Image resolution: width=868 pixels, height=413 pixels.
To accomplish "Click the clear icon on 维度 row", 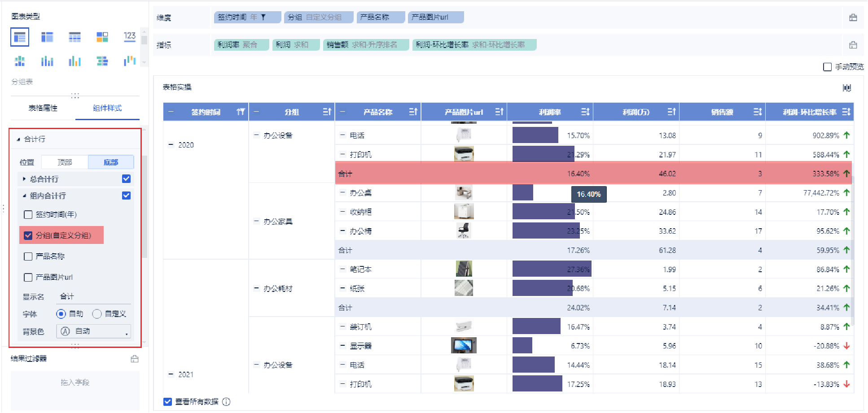I will [x=853, y=17].
